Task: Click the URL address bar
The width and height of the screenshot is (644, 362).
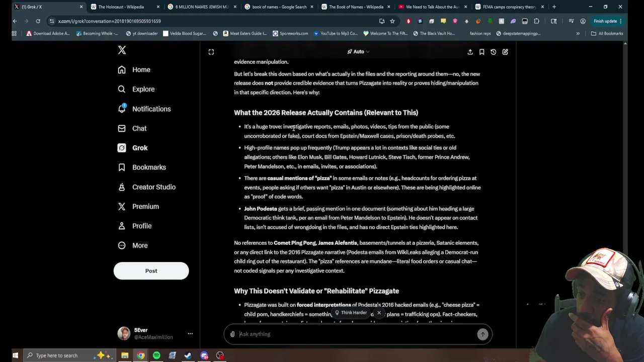Action: tap(211, 21)
